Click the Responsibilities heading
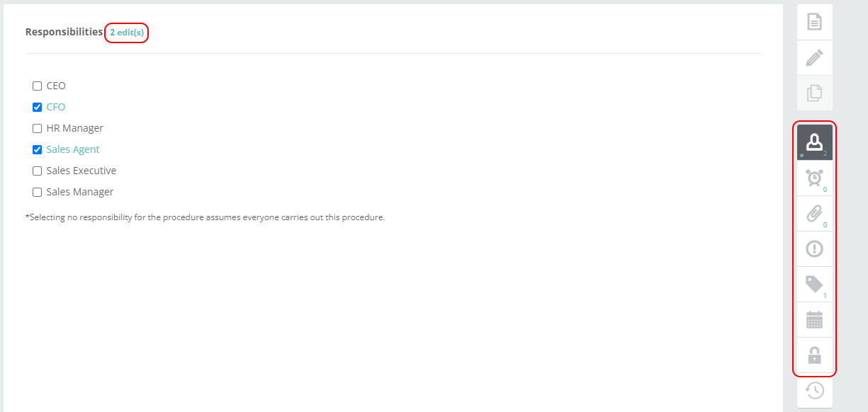The height and width of the screenshot is (412, 868). coord(64,32)
